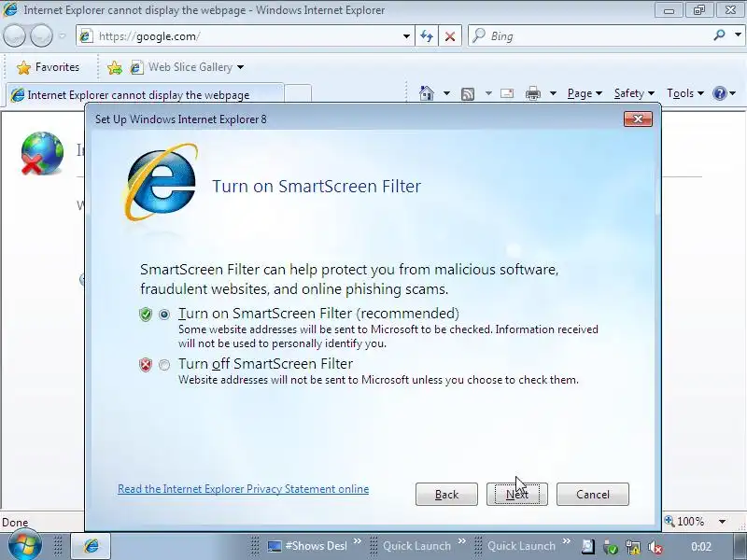The height and width of the screenshot is (560, 747).
Task: Click the Print icon
Action: click(532, 93)
